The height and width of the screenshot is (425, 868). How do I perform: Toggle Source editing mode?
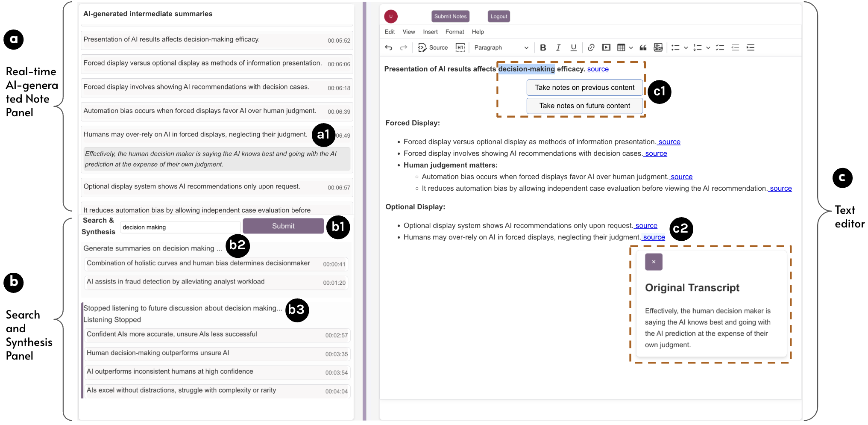(433, 47)
